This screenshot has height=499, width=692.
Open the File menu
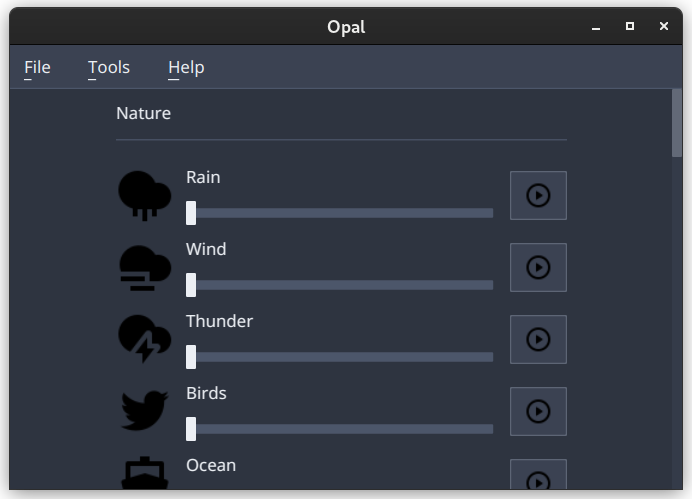[x=38, y=68]
